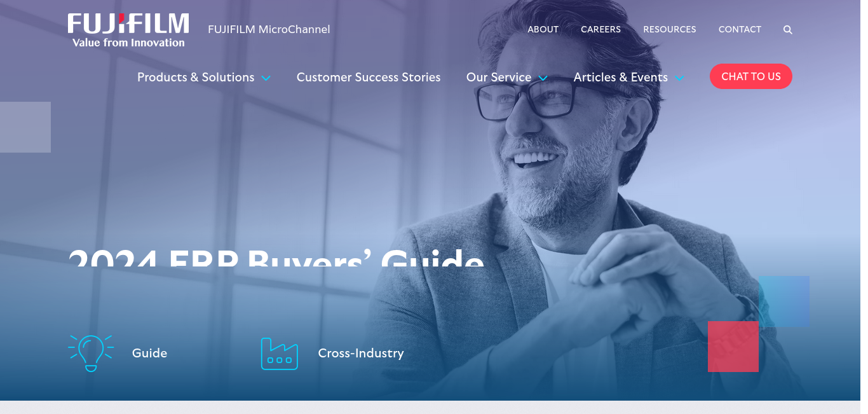Click the lightbulb Guide icon
The width and height of the screenshot is (868, 414).
pyautogui.click(x=91, y=353)
